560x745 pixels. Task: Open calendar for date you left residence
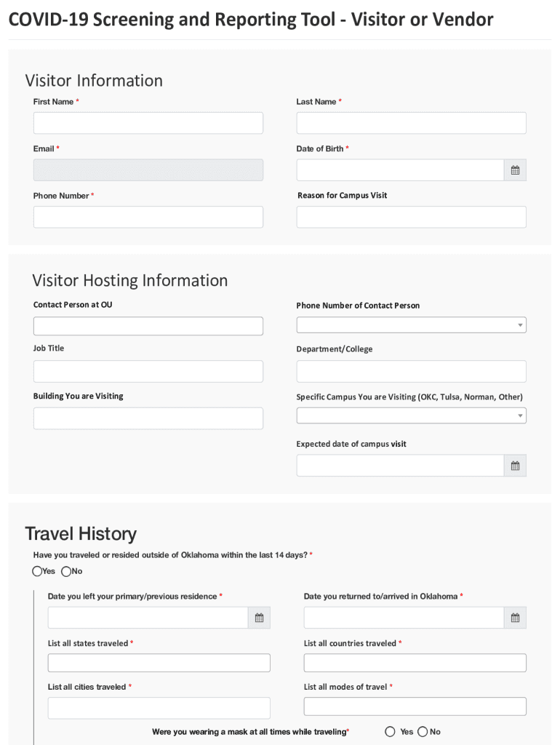coord(259,618)
